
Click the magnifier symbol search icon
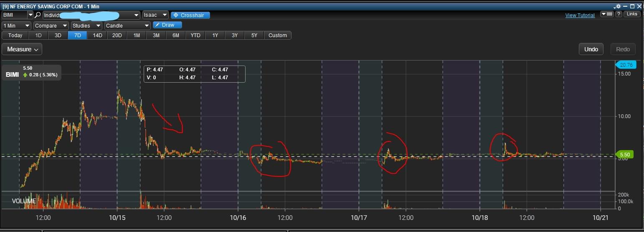[x=38, y=15]
